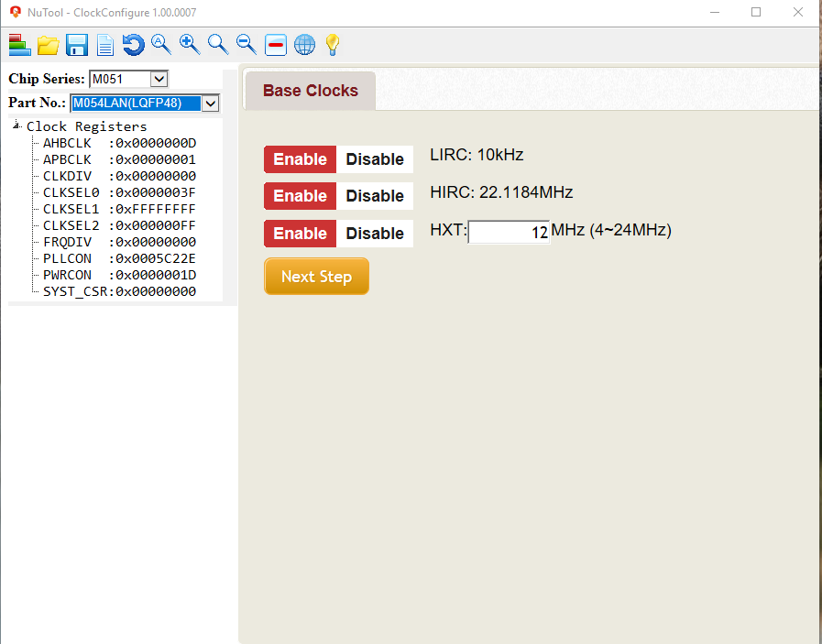822x644 pixels.
Task: Click the HXT frequency input field
Action: click(x=509, y=232)
